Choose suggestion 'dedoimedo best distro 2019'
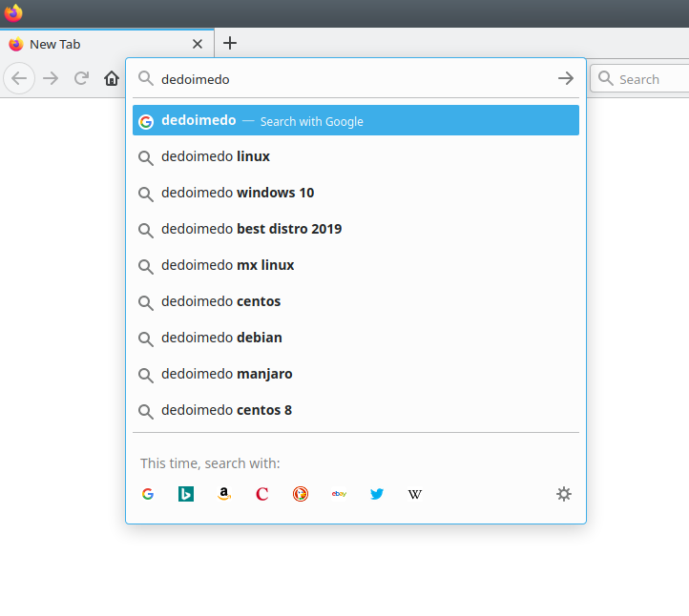Image resolution: width=689 pixels, height=616 pixels. click(356, 229)
